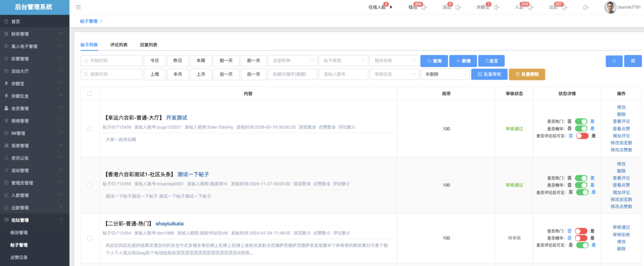Unmute the 余额宝 alert speaker icon
Viewport: 644px width, 266px height.
click(496, 7)
